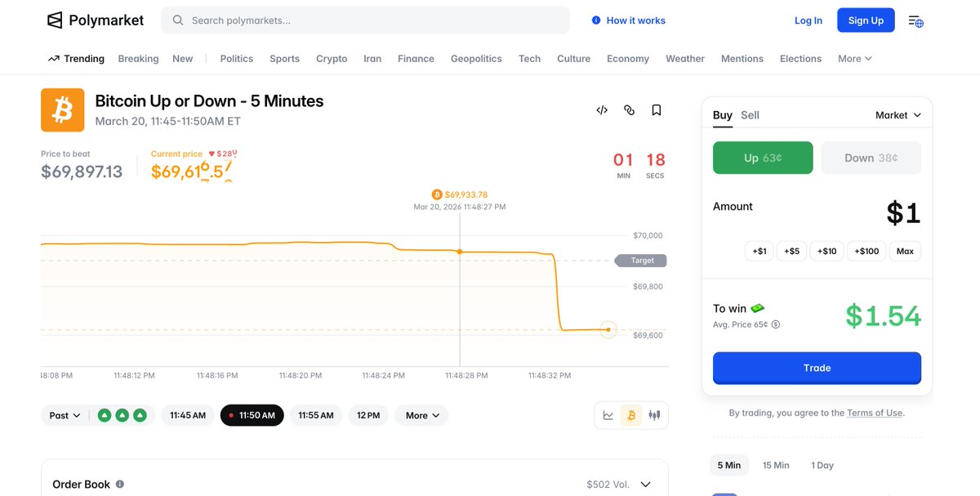Select the 11:45 AM time slot
The height and width of the screenshot is (496, 980).
tap(188, 415)
